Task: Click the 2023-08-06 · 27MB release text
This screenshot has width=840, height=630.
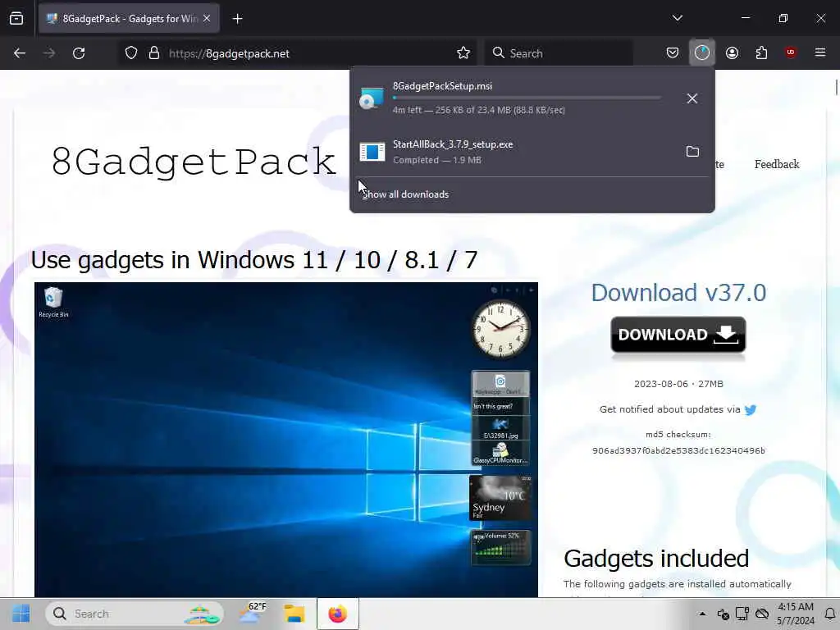Action: click(x=678, y=384)
